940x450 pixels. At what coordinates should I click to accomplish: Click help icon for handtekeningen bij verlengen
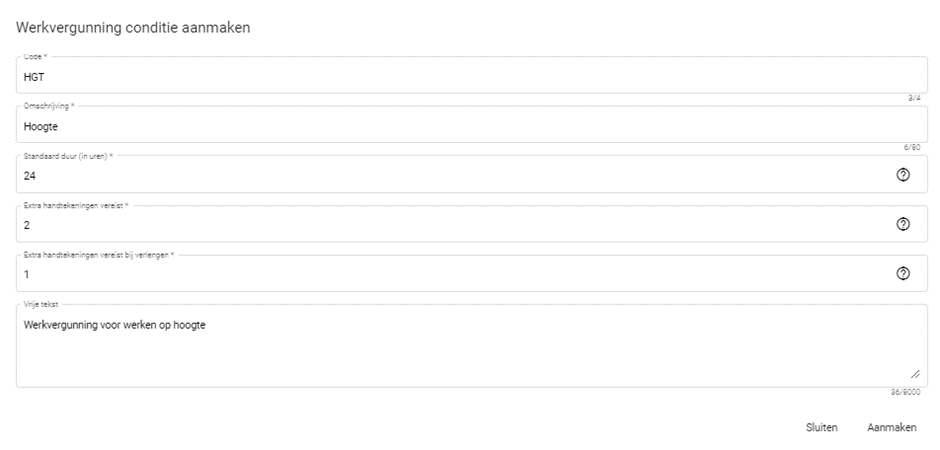point(903,273)
